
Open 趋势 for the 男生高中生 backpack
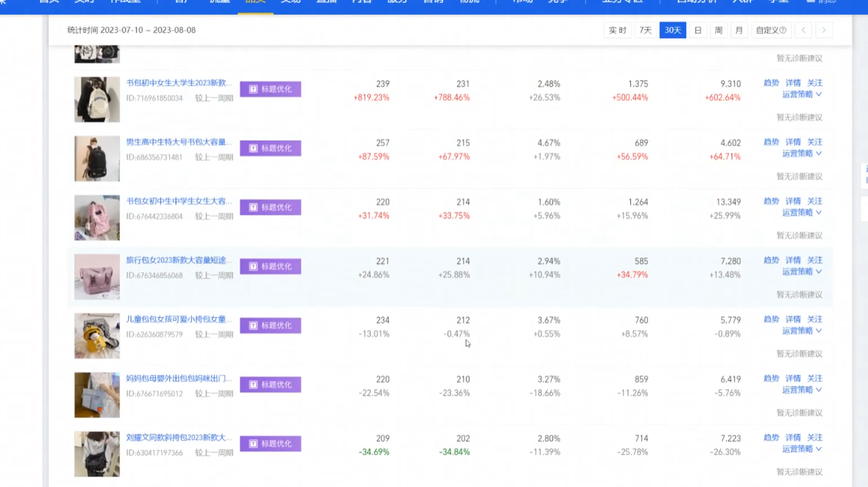click(x=771, y=142)
